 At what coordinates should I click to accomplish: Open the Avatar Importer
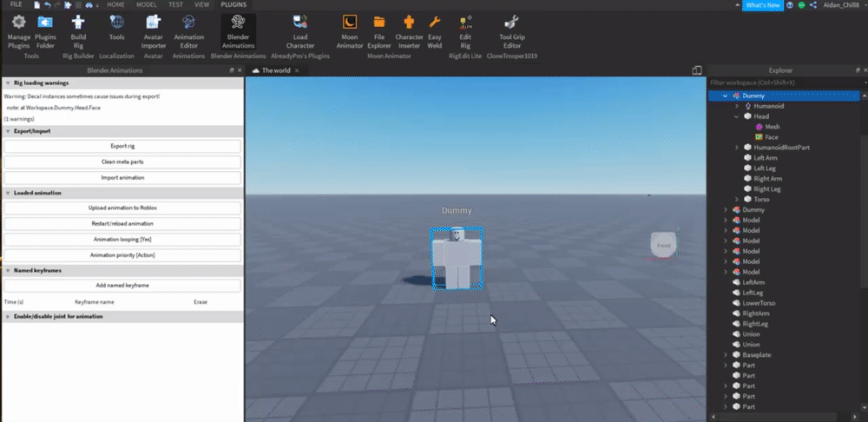(154, 32)
